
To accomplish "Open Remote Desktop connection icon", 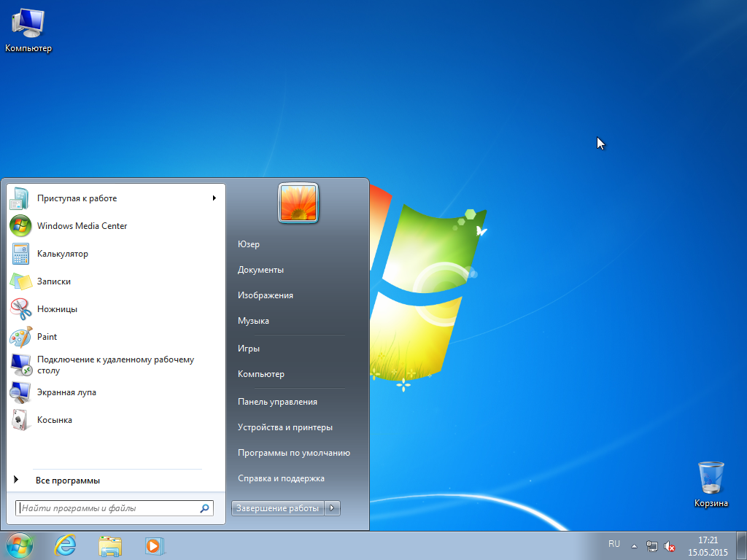I will [20, 365].
